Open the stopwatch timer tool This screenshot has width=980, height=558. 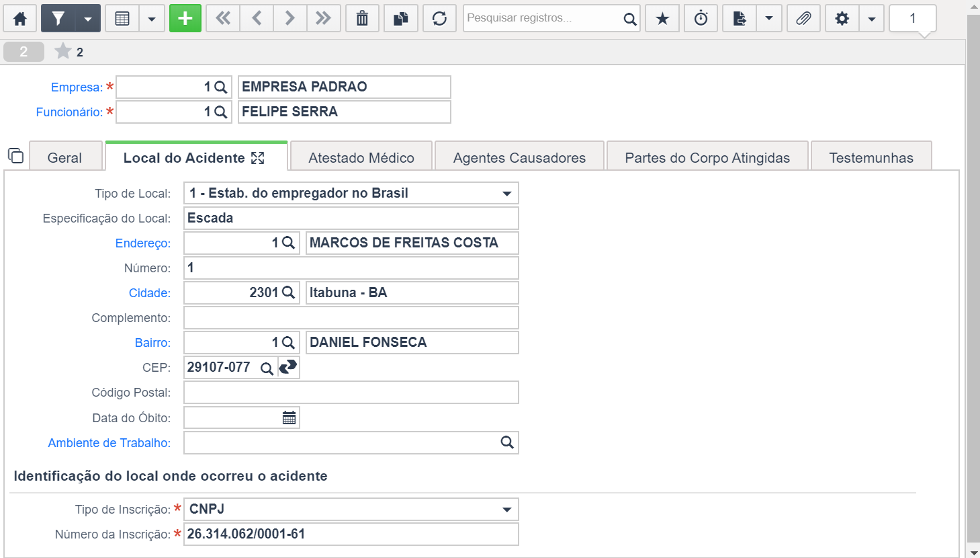click(701, 18)
